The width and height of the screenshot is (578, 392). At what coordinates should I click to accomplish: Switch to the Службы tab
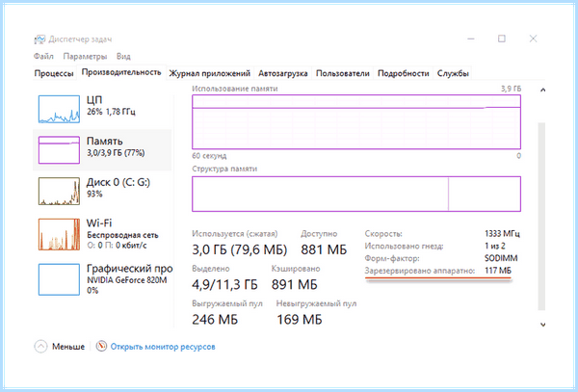453,73
